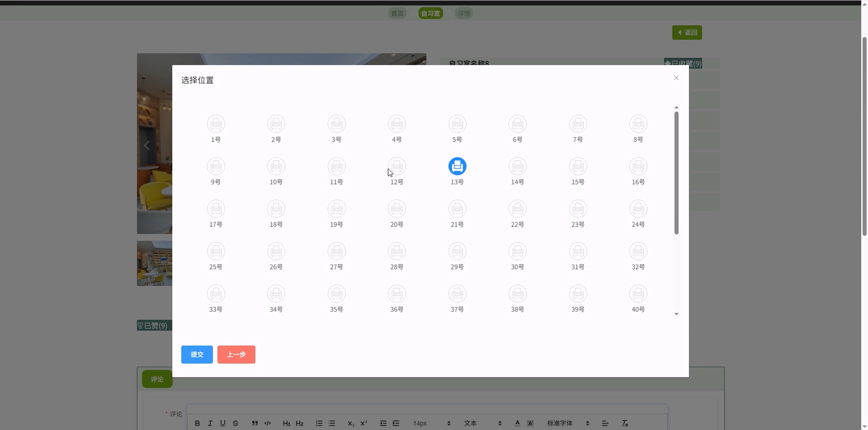Click the ordered list icon
Screen dimensions: 868x430
tap(319, 423)
